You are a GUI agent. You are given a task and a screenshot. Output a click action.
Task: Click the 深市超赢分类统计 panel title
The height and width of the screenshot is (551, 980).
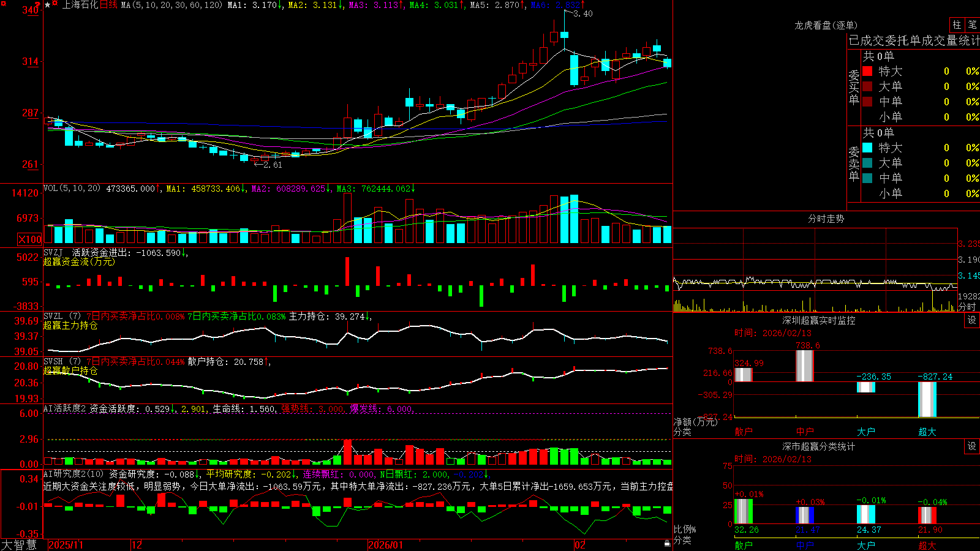pos(818,446)
